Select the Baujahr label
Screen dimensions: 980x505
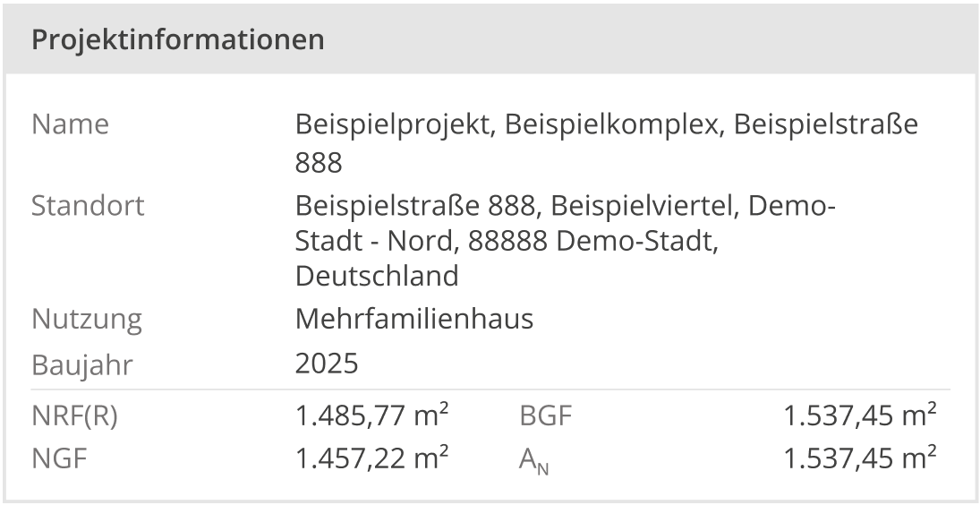coord(81,364)
